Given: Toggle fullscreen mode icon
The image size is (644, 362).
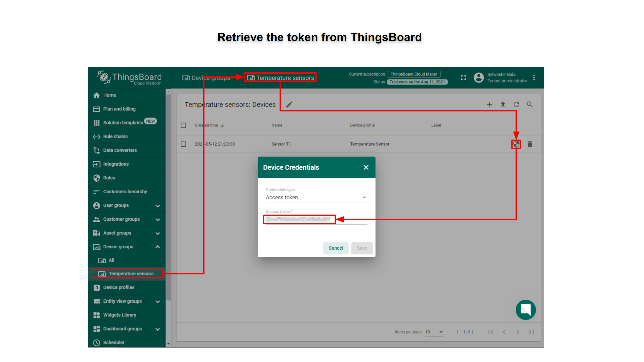Looking at the screenshot, I should [463, 78].
